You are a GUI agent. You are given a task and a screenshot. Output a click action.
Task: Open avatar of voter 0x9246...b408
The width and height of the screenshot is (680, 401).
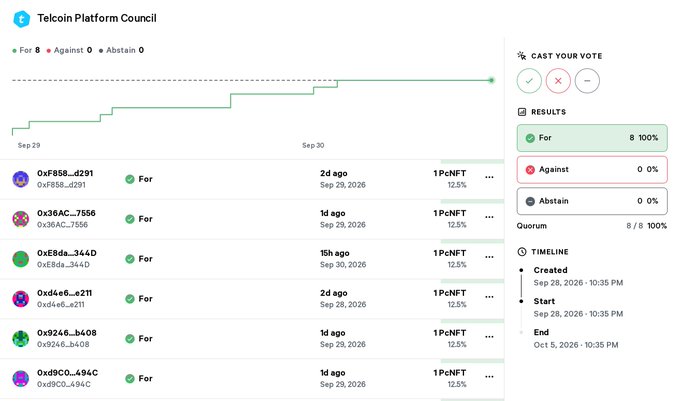20,339
